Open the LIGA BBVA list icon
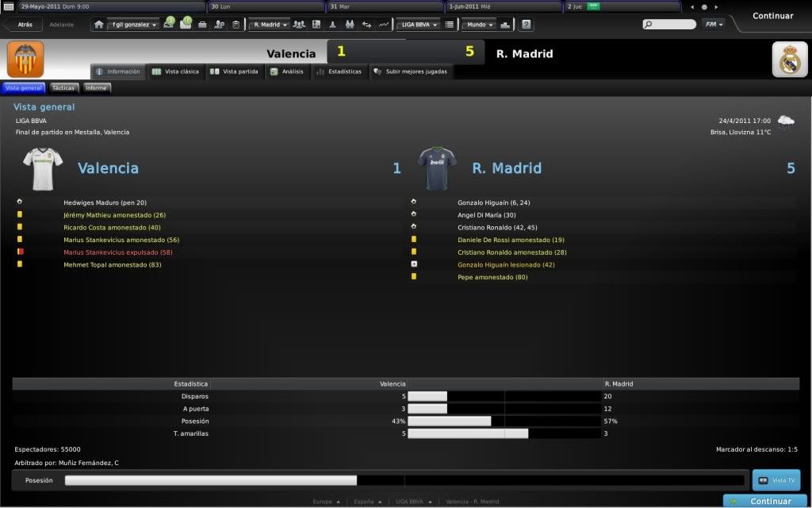 (x=450, y=25)
